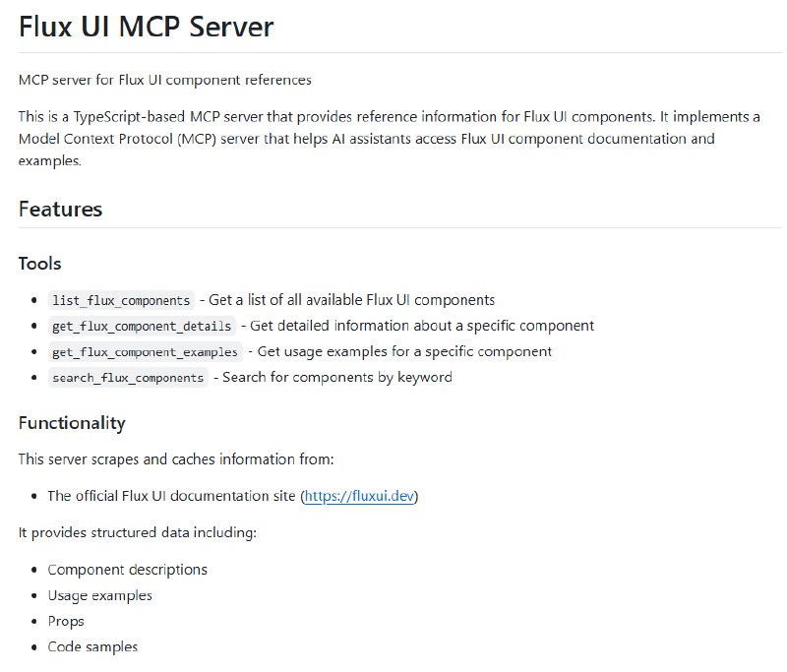Click the get_flux_component_details code label
Screen dimensions: 787x672
coord(142,326)
